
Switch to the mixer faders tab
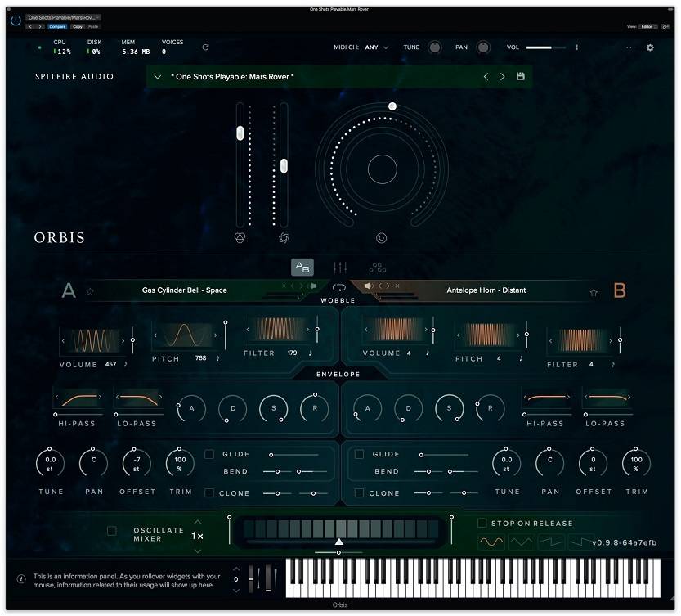(340, 267)
